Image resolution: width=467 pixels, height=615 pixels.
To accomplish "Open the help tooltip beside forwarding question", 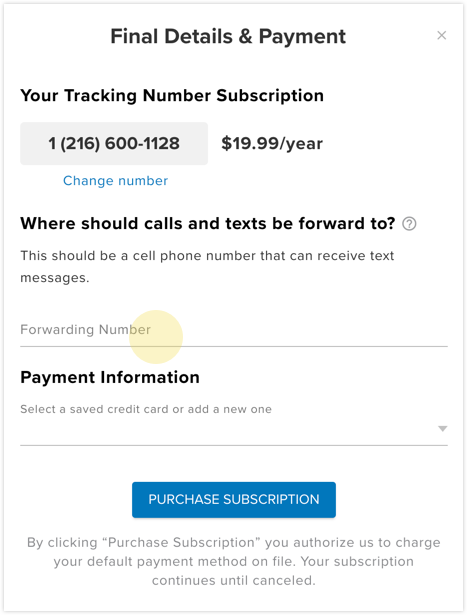I will (x=409, y=224).
